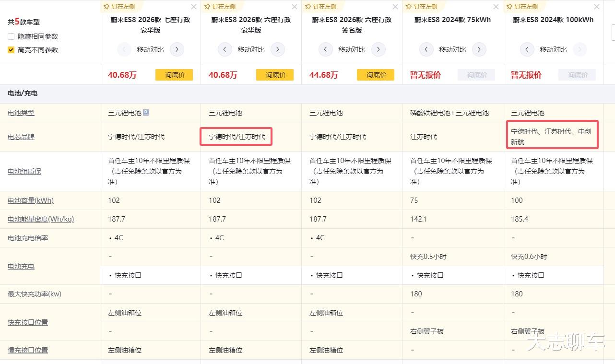Image resolution: width=615 pixels, height=364 pixels.
Task: Open the 电池类型 parameter link
Action: [21, 113]
